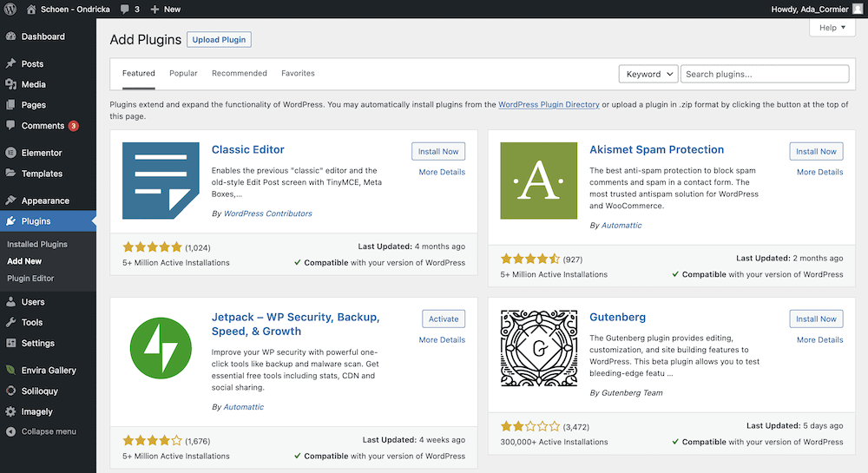Install the Akismet Spam Protection plugin
Image resolution: width=868 pixels, height=473 pixels.
click(x=816, y=152)
